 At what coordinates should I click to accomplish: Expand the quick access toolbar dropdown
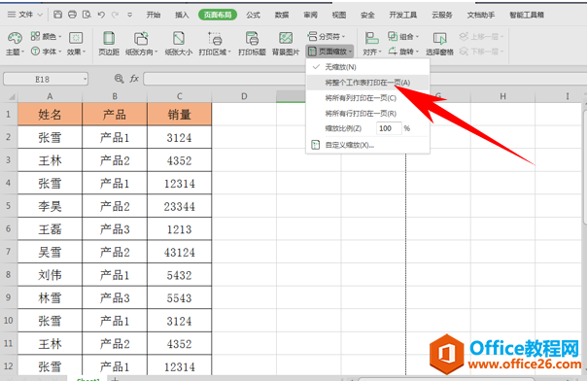click(x=130, y=15)
